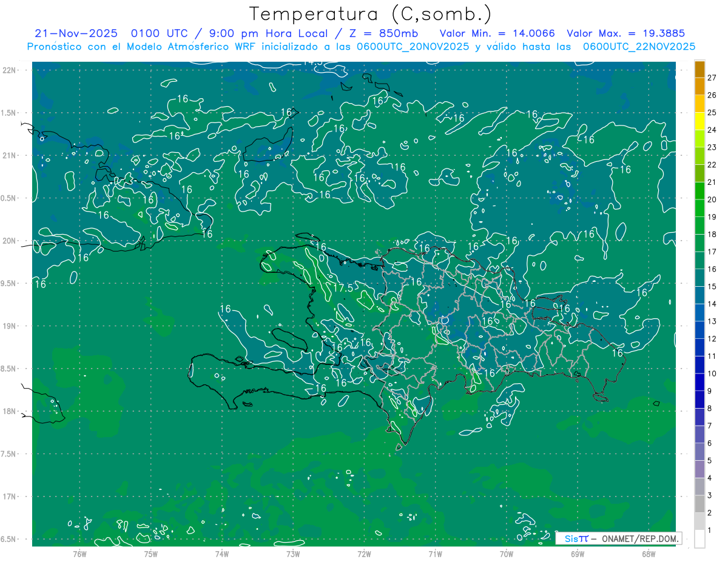Click colorbar scale number '8'
This screenshot has height=562, width=728.
tap(710, 409)
